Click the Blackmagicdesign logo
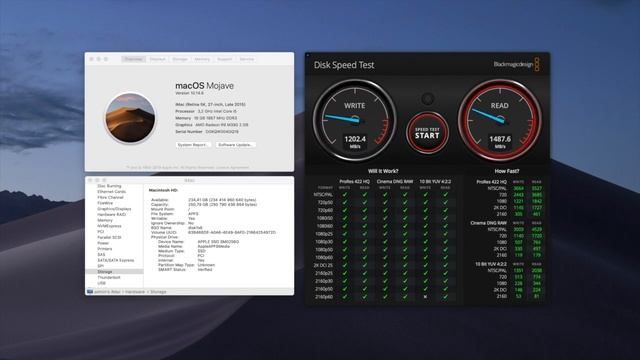640x360 pixels. (516, 64)
